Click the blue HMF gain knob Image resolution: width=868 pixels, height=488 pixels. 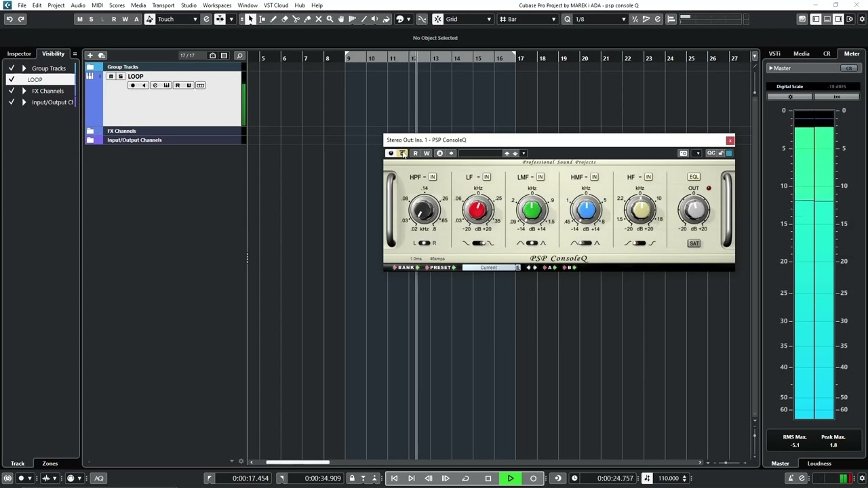[x=586, y=210]
